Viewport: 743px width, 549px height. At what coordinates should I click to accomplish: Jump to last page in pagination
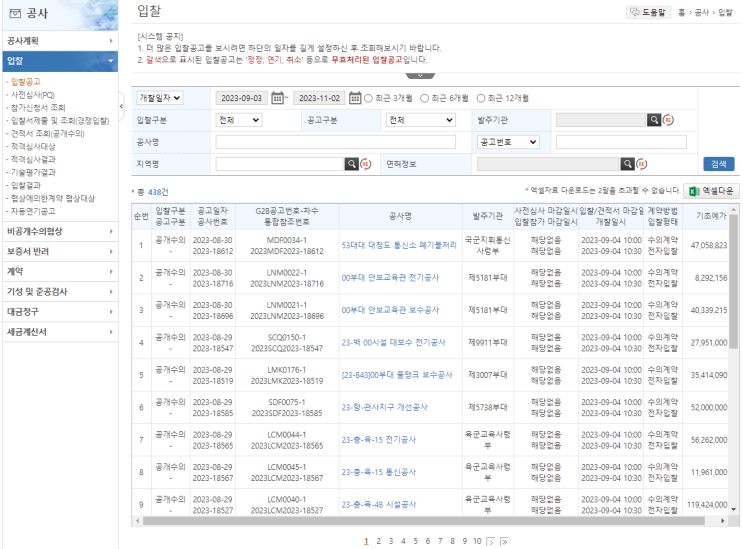click(x=505, y=541)
